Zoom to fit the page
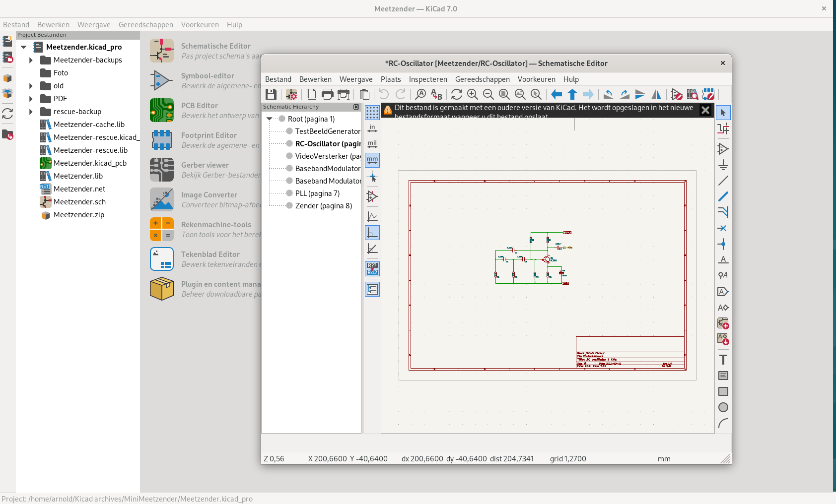The height and width of the screenshot is (504, 836). pyautogui.click(x=504, y=94)
